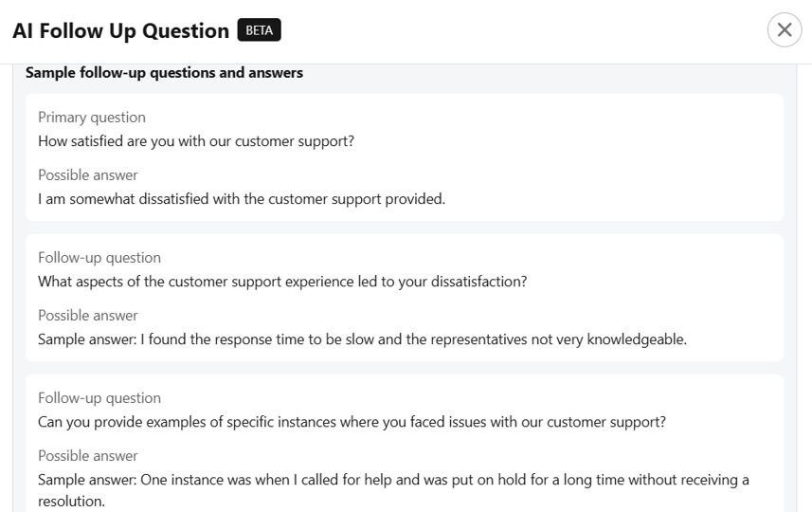Screen dimensions: 812x512
Task: Click "Follow-up question" label above "What aspects"
Action: [x=99, y=258]
